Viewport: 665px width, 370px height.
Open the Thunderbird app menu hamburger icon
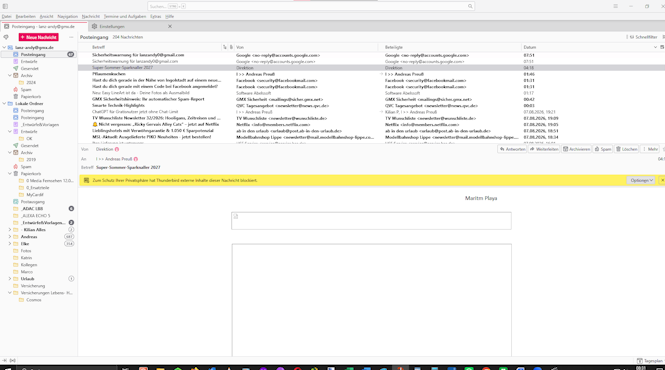pos(615,6)
